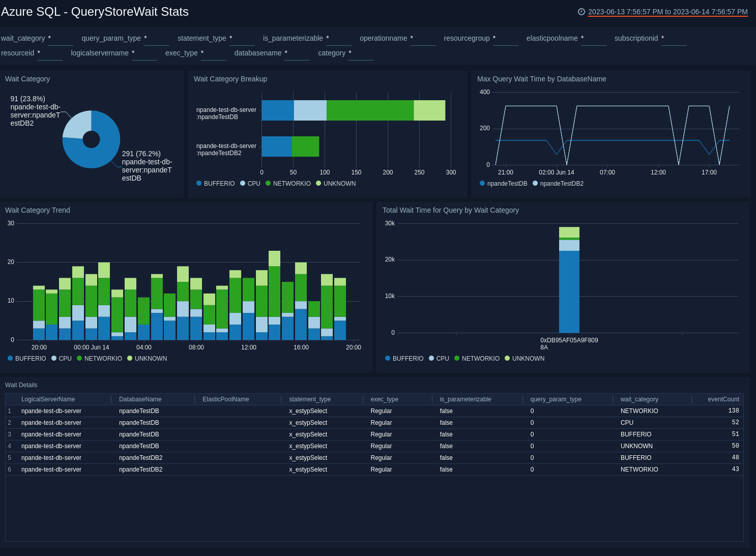The height and width of the screenshot is (556, 756).
Task: Toggle UNKNOWN legend in Wait Category Trend
Action: coord(147,359)
